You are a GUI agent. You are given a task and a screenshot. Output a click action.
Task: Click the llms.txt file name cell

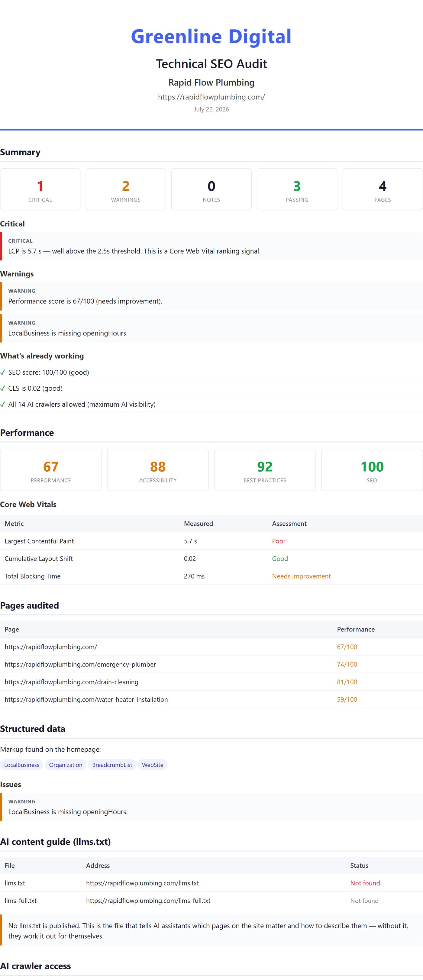pos(15,883)
